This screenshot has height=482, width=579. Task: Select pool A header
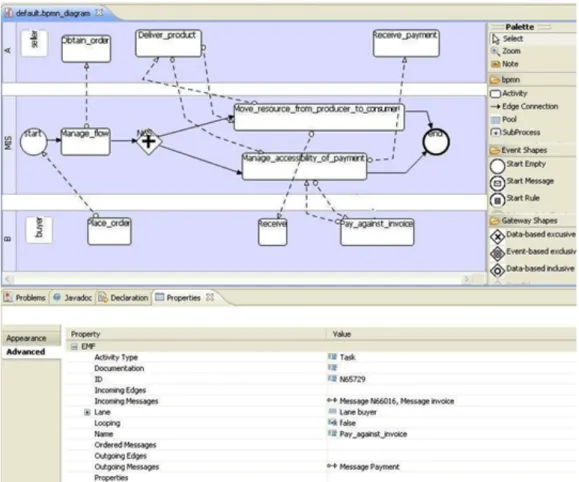point(9,52)
